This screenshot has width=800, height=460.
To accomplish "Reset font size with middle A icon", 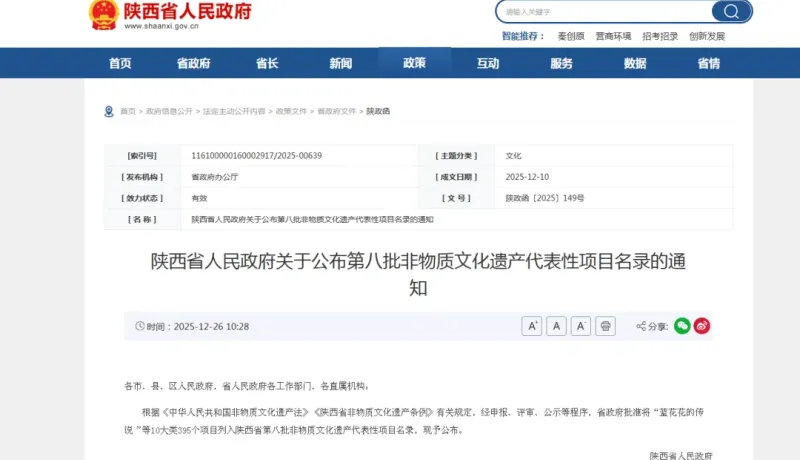I will (556, 326).
